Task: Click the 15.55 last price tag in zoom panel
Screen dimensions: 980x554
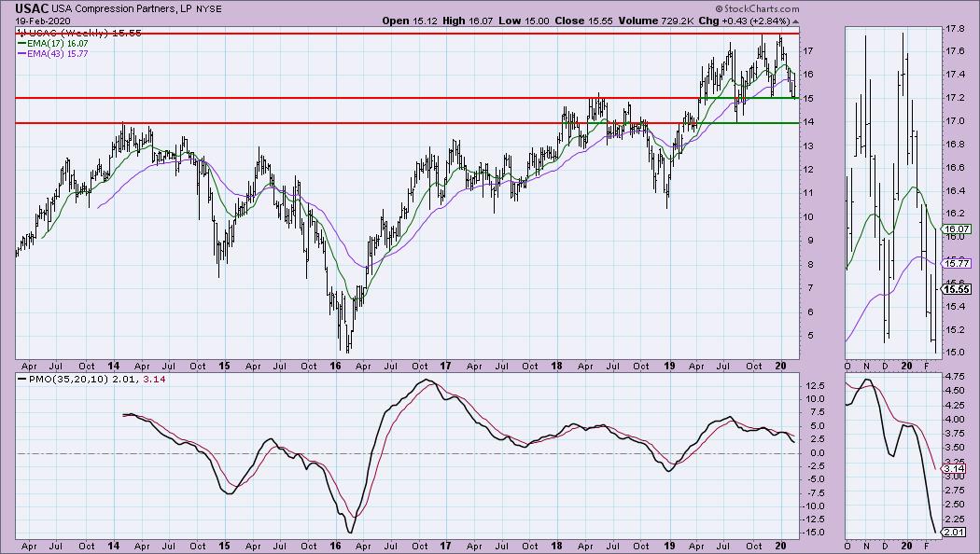Action: [x=958, y=289]
